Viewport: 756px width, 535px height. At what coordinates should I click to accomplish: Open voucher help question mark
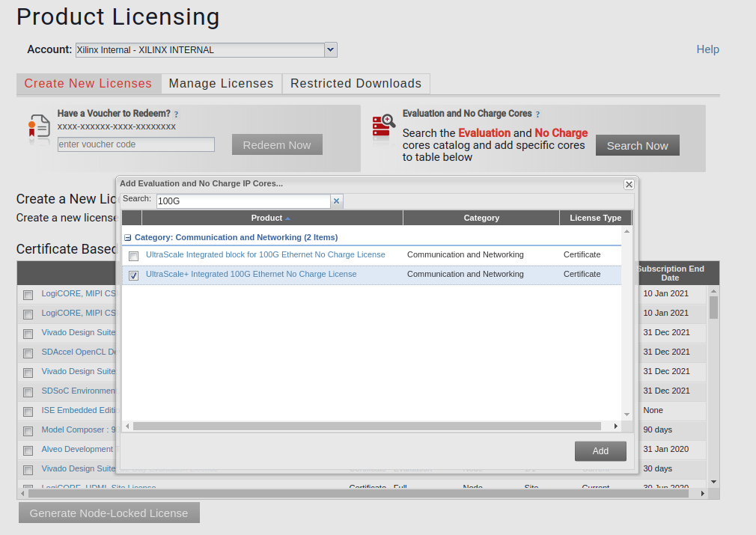coord(176,114)
